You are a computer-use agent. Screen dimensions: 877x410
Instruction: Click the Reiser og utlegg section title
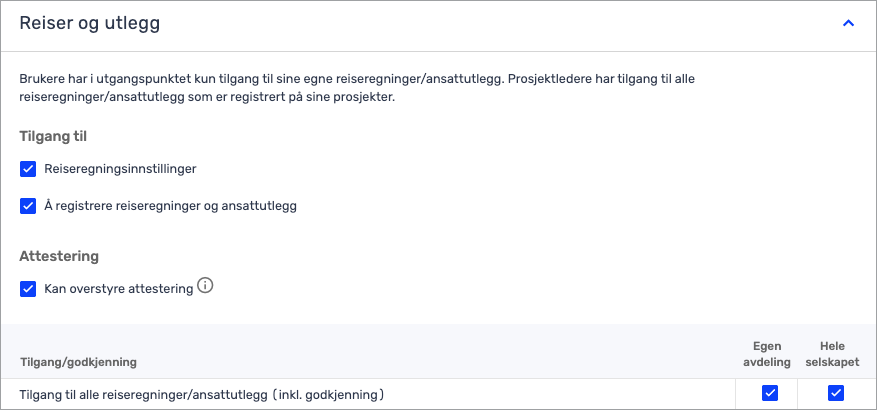pyautogui.click(x=89, y=23)
